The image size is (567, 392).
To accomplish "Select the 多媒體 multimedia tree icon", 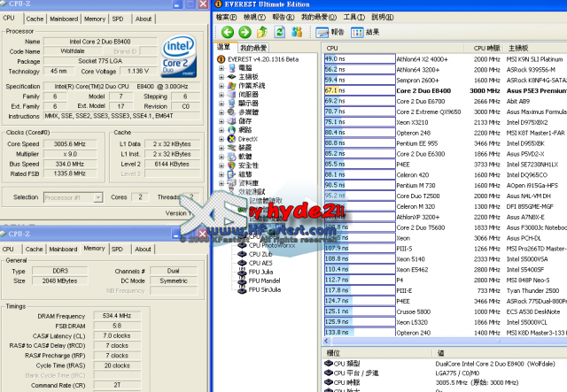I will 232,112.
